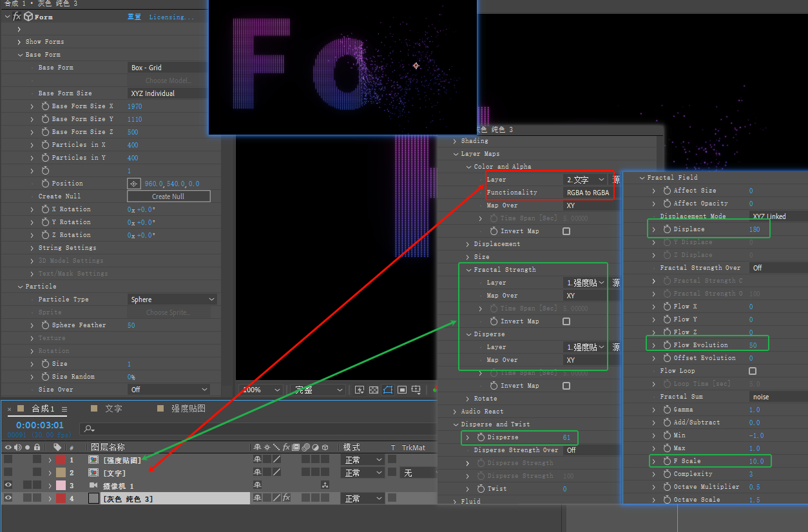Toggle stopwatch for Base Form Size Y
The image size is (808, 532).
(45, 119)
